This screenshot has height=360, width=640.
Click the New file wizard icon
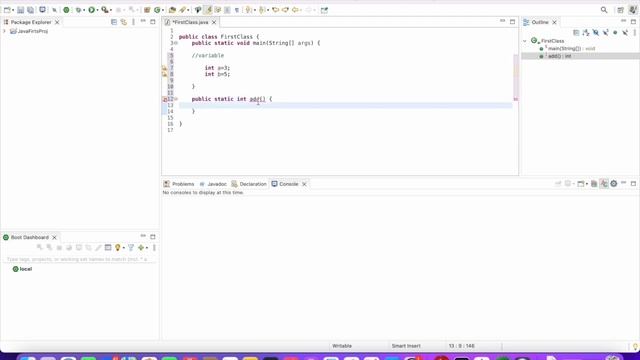(x=7, y=10)
